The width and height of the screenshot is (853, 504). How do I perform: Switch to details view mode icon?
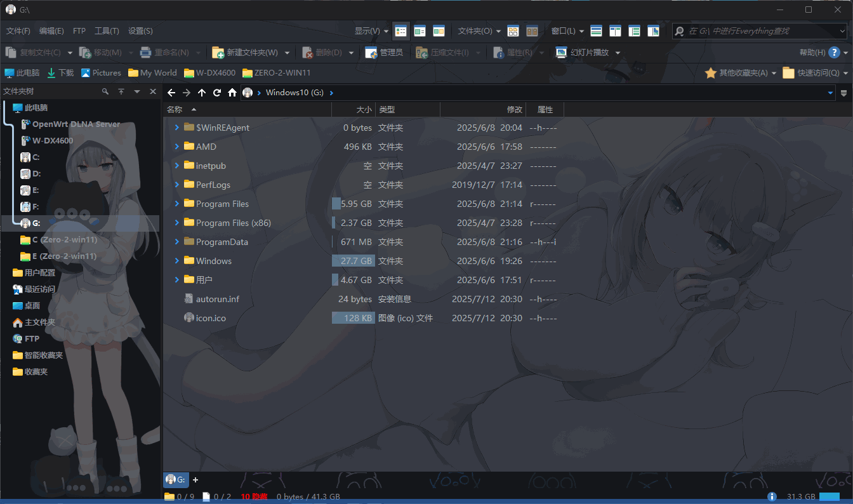pyautogui.click(x=400, y=31)
